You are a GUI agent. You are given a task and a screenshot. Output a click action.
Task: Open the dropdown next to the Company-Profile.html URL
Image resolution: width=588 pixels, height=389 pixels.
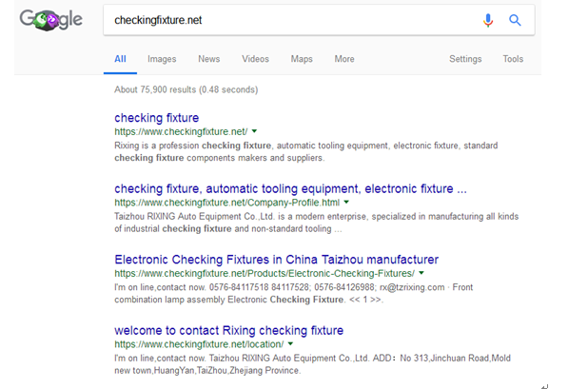click(346, 202)
